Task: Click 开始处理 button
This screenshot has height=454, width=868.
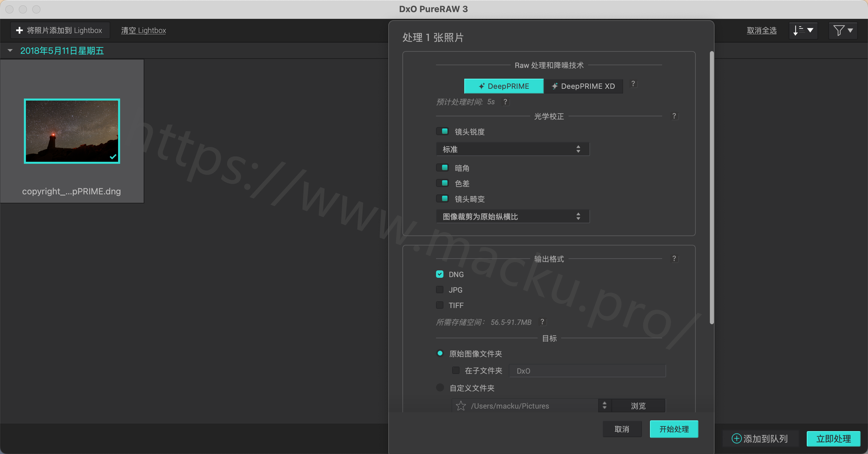Action: (x=674, y=429)
